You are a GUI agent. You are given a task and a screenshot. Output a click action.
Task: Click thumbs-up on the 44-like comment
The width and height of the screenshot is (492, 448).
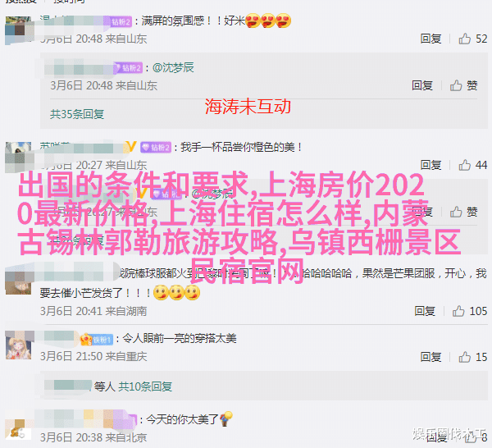click(x=464, y=165)
